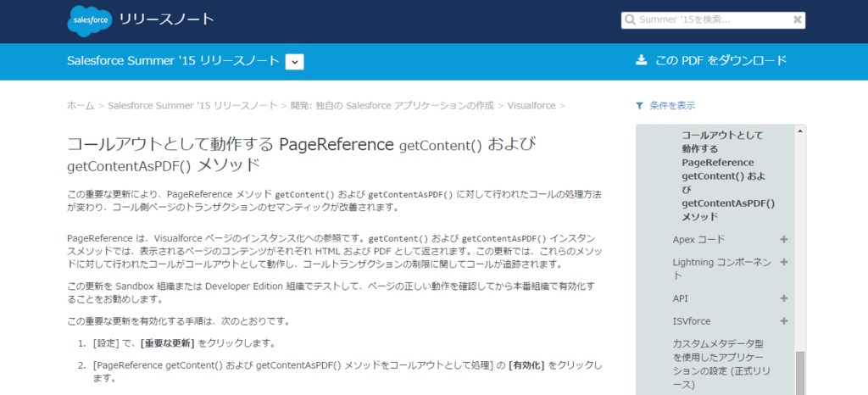This screenshot has width=868, height=395.
Task: Click the bold 重要な更新 text in step 1
Action: (x=168, y=343)
